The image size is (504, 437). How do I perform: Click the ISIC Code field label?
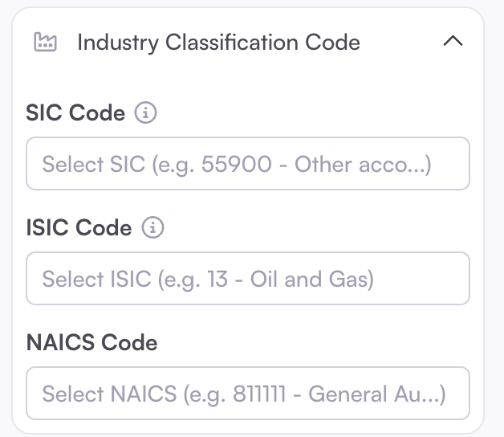[x=79, y=228]
